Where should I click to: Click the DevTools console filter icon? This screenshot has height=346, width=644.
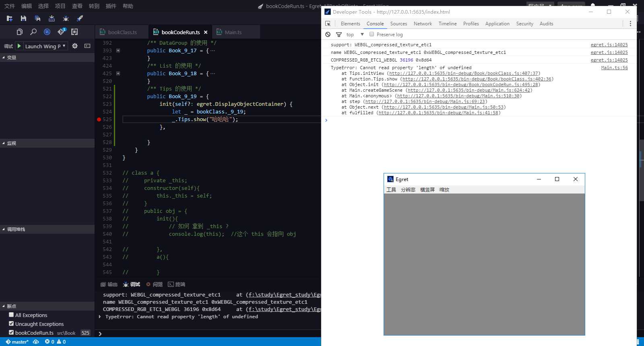click(339, 35)
